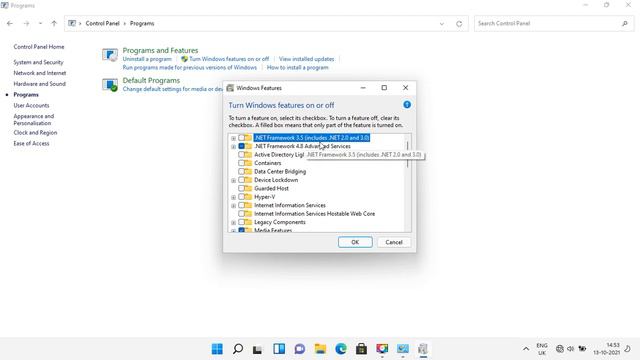The height and width of the screenshot is (360, 640).
Task: Expand Internet Information Services node
Action: [x=233, y=206]
